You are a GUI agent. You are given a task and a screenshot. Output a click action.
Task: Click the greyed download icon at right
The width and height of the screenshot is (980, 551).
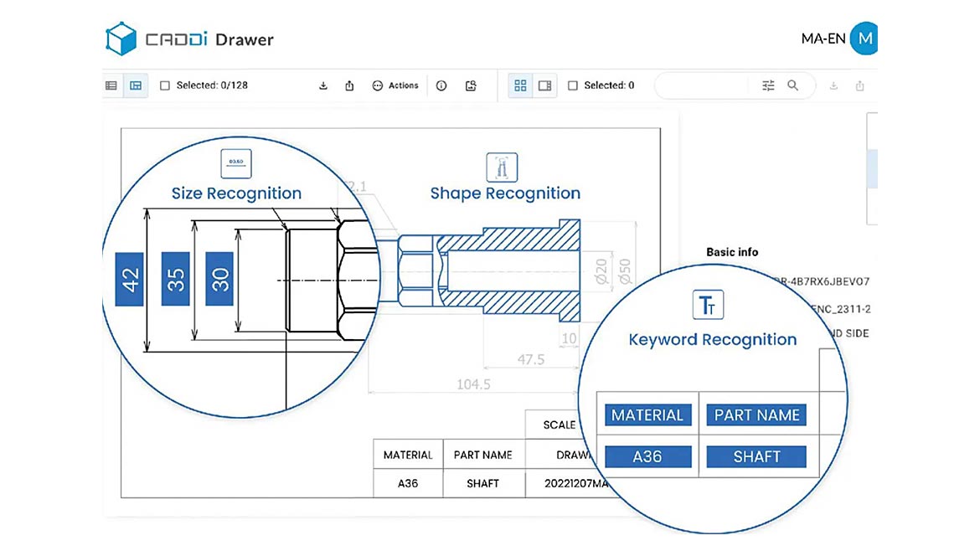pyautogui.click(x=833, y=85)
